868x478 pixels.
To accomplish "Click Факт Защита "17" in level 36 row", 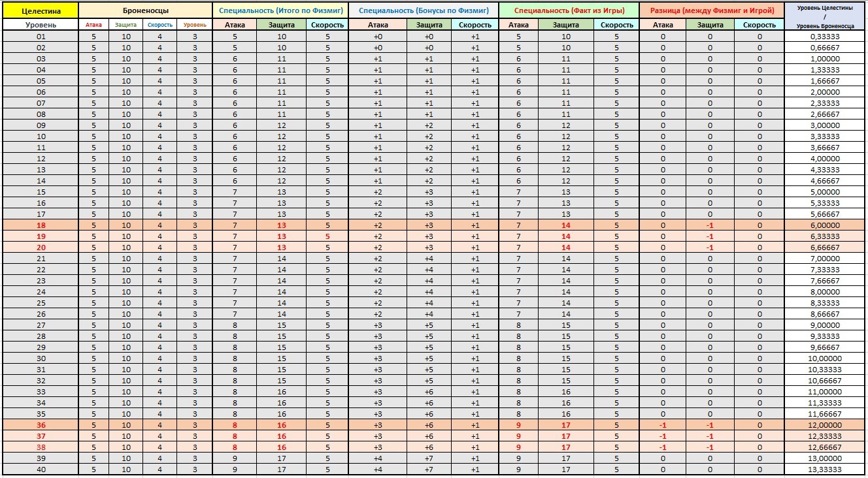I will (x=566, y=425).
